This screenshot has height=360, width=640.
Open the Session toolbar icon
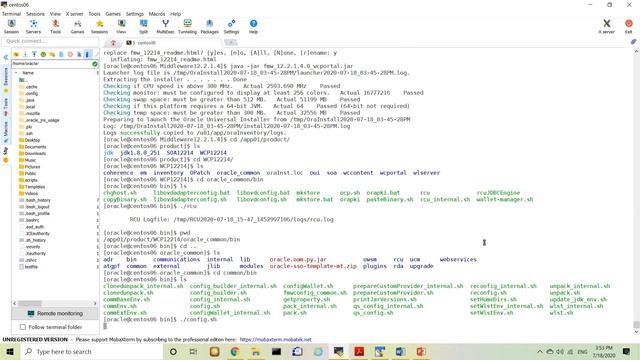11,27
